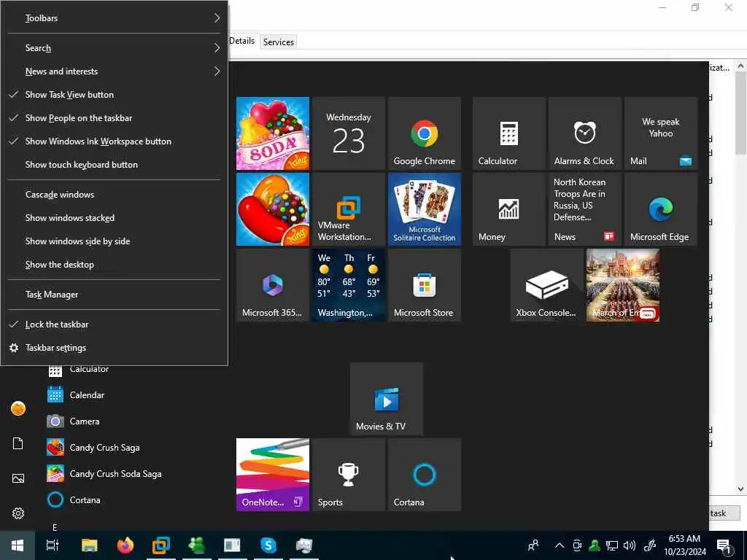
Task: Select Show windows side by side
Action: click(115, 241)
